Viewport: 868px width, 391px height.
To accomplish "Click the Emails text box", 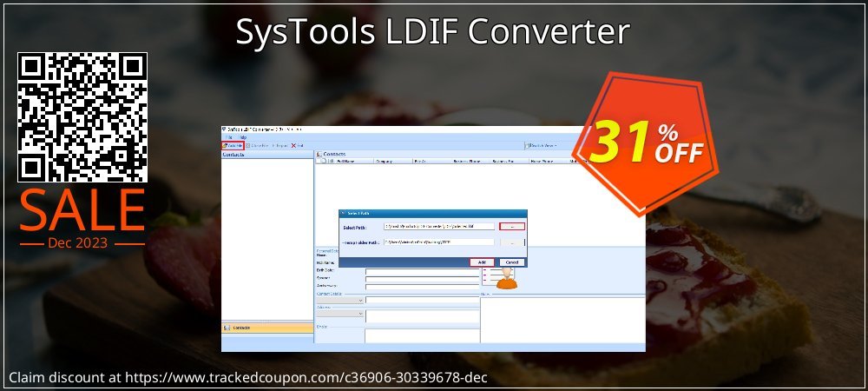I will coord(422,335).
